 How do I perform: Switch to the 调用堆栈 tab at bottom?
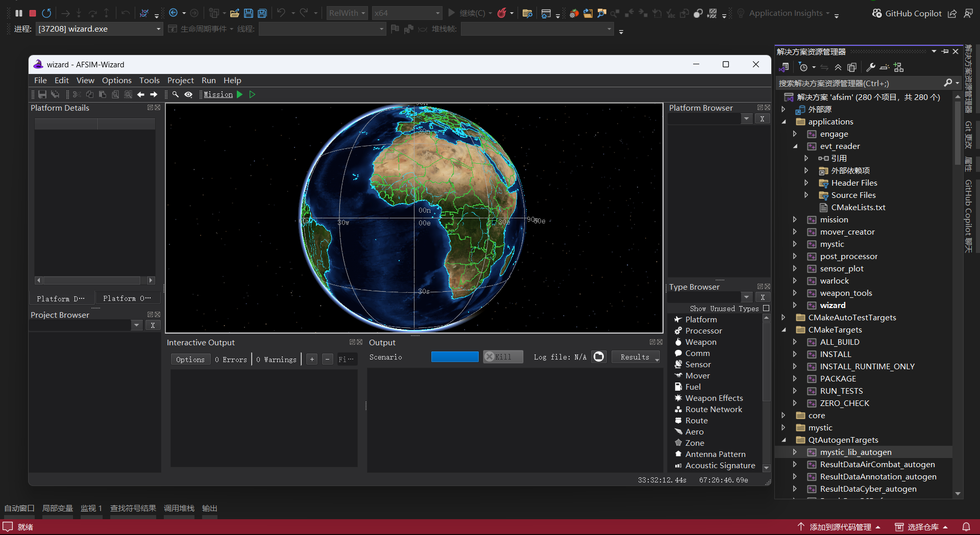point(179,508)
